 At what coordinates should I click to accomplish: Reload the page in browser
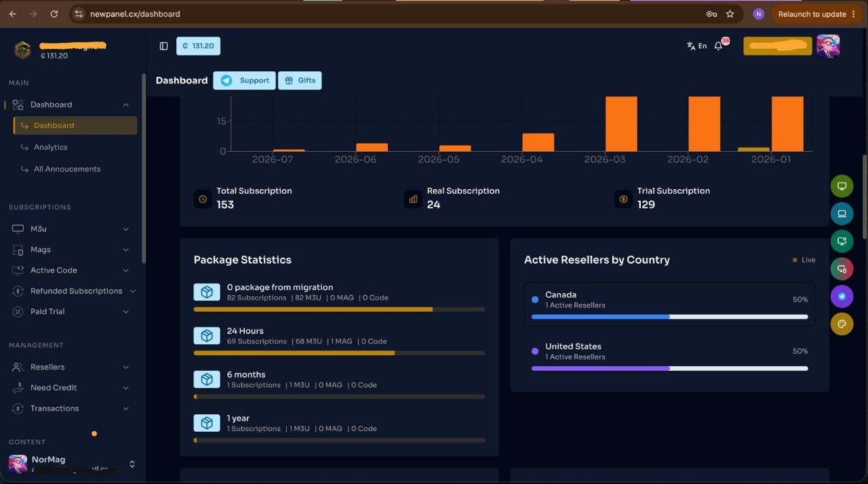tap(54, 14)
